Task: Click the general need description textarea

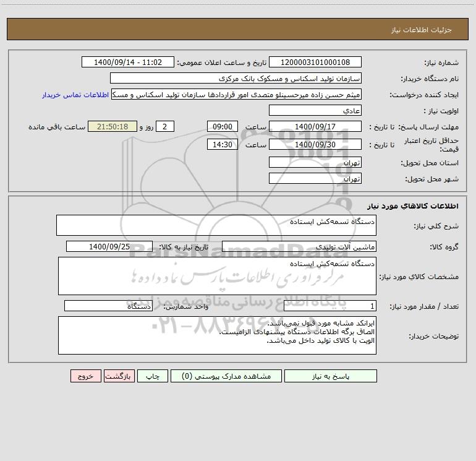Action: (x=216, y=225)
